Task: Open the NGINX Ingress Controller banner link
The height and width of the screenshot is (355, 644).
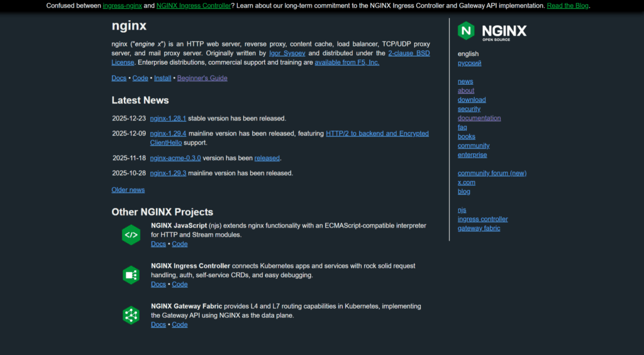Action: 194,6
